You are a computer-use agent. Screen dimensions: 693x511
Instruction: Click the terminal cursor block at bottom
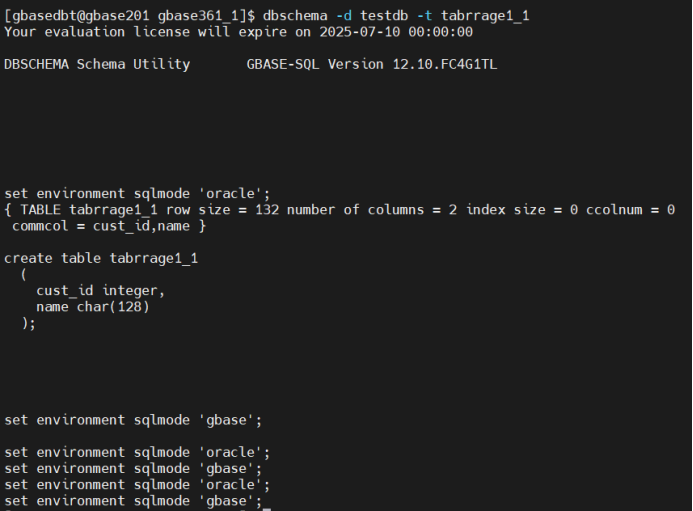pyautogui.click(x=267, y=509)
